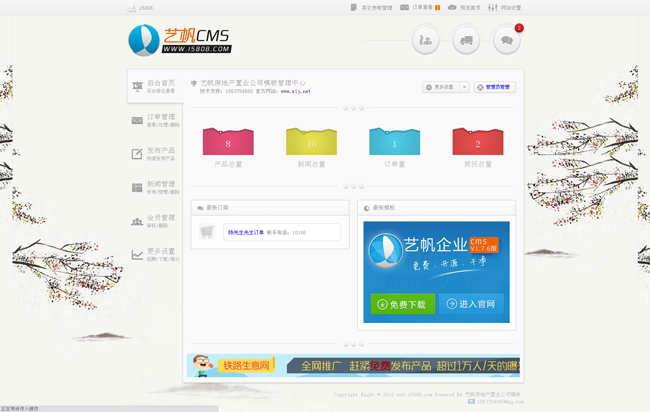This screenshot has width=650, height=412.
Task: Click the 最新订单 panel header
Action: [270, 208]
